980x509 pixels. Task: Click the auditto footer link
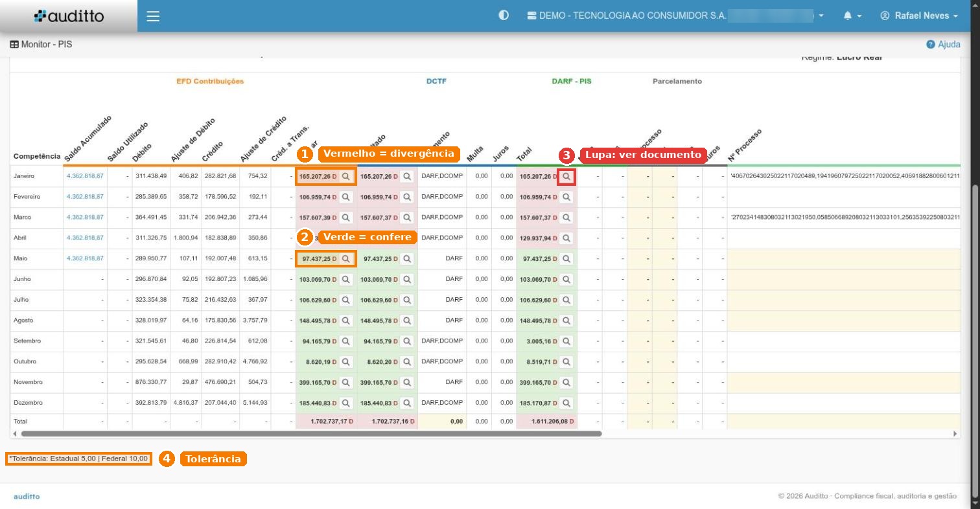pos(27,497)
